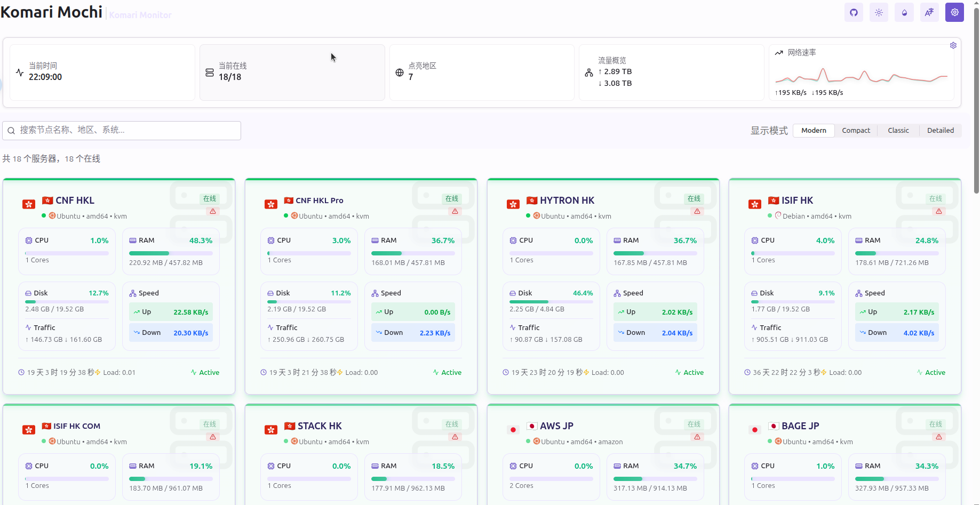980x505 pixels.
Task: Open the ISIF HK server title
Action: (797, 201)
